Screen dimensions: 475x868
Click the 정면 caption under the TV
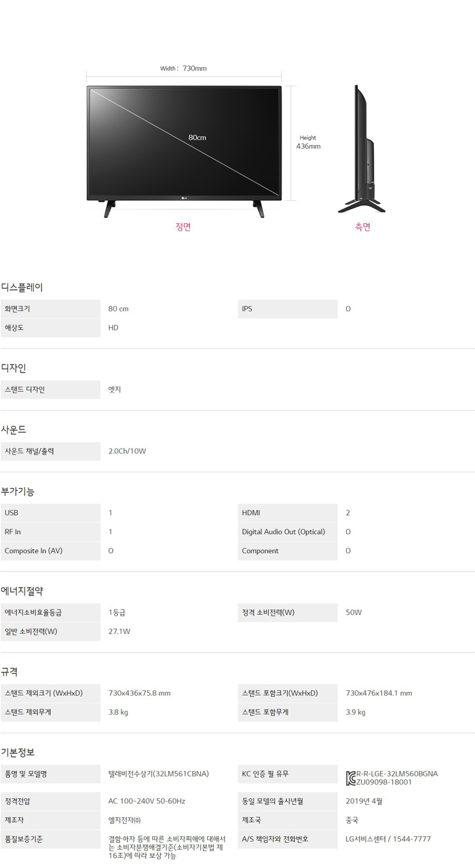tap(183, 227)
